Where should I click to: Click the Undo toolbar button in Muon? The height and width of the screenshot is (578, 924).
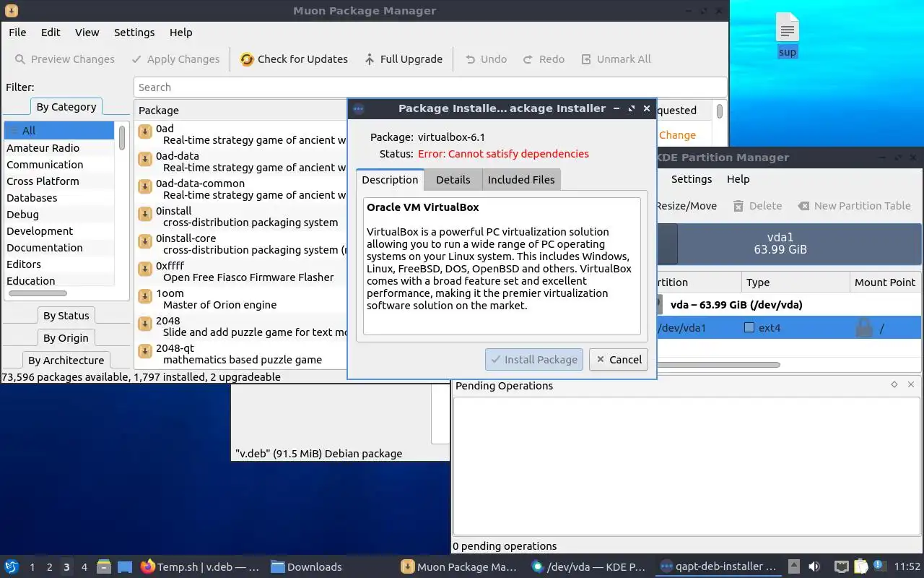486,59
